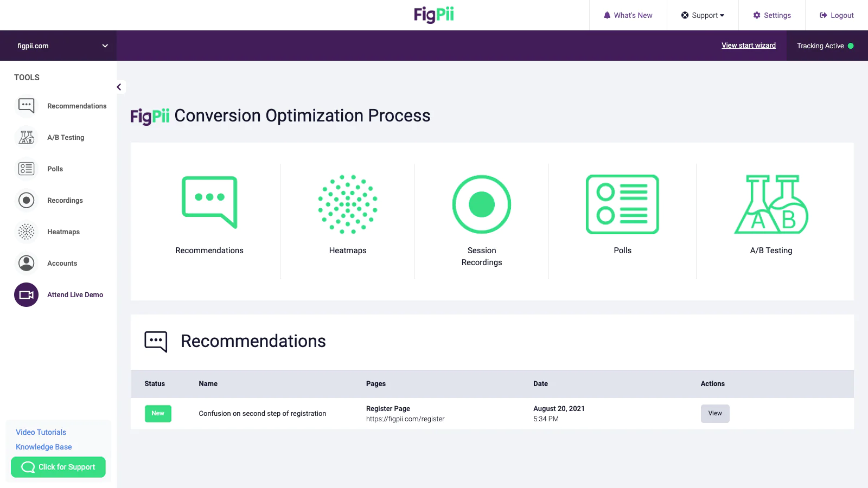Open the figpii.com site selector dropdown

(x=59, y=46)
